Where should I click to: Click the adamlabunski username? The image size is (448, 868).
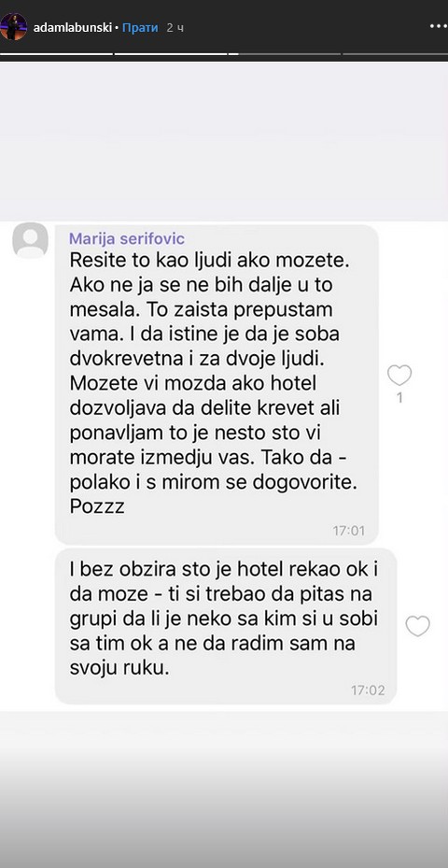coord(73,28)
